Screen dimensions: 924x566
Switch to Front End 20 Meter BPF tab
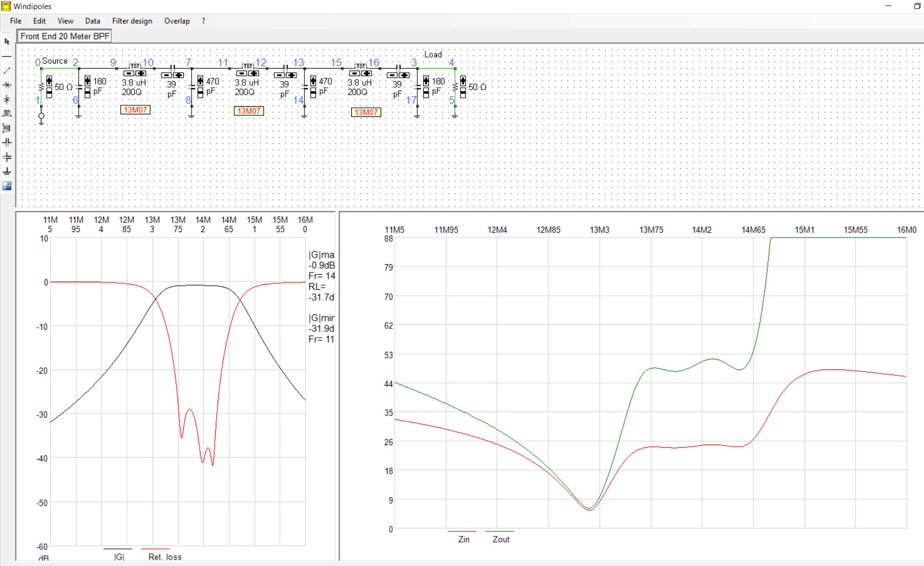pos(65,36)
